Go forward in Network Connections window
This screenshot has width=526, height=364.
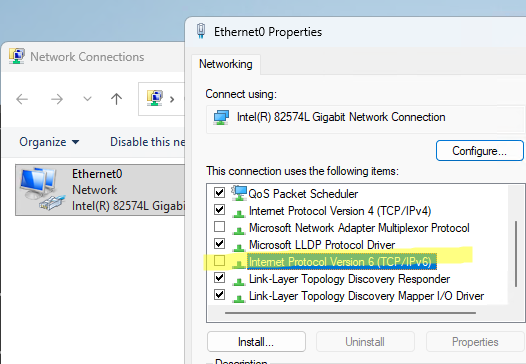pyautogui.click(x=57, y=99)
